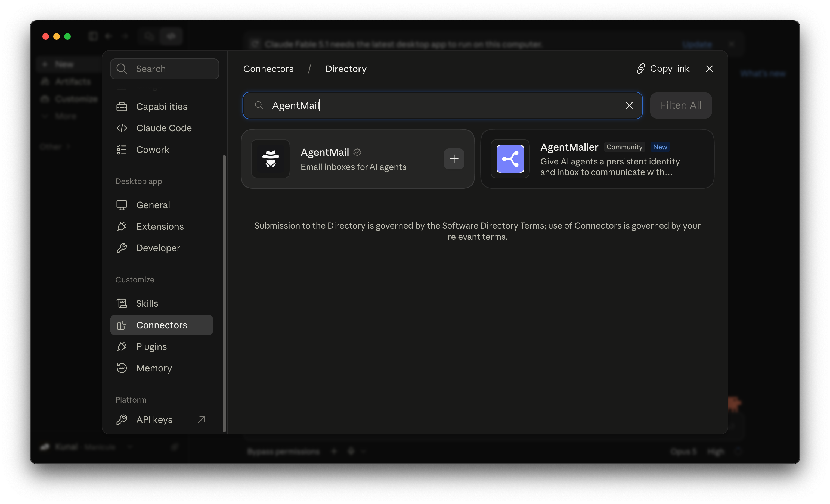Image resolution: width=830 pixels, height=504 pixels.
Task: Click the AgentMail verified badge icon
Action: point(357,152)
